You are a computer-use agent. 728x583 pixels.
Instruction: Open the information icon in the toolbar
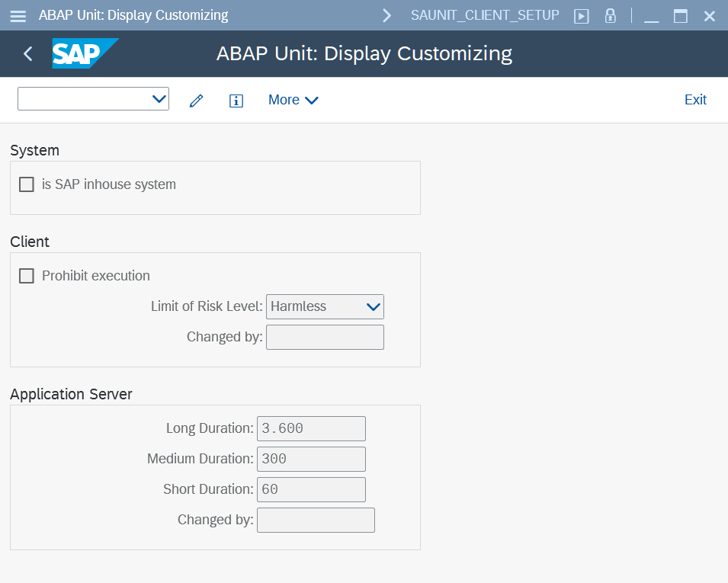(x=236, y=101)
